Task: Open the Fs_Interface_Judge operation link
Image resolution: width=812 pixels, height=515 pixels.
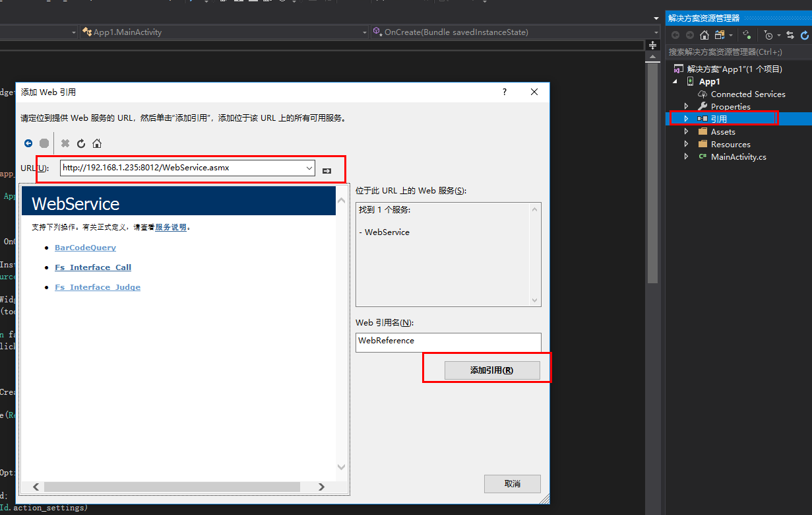Action: [98, 287]
